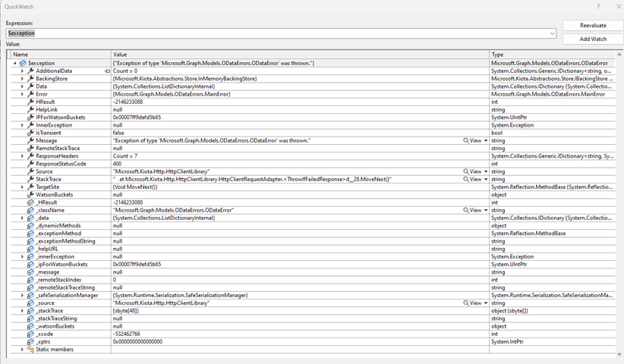
Task: Click the QuickWatch help question mark
Action: coord(598,7)
